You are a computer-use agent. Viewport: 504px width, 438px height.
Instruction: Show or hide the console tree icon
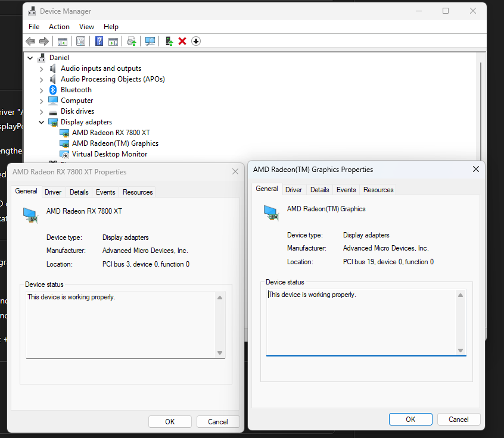click(x=63, y=41)
